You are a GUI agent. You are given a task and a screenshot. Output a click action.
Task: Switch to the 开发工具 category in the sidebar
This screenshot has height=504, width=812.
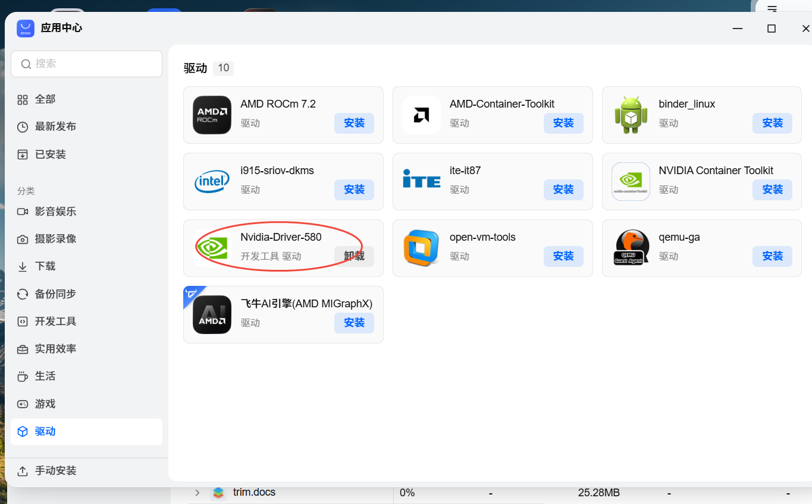pyautogui.click(x=86, y=322)
